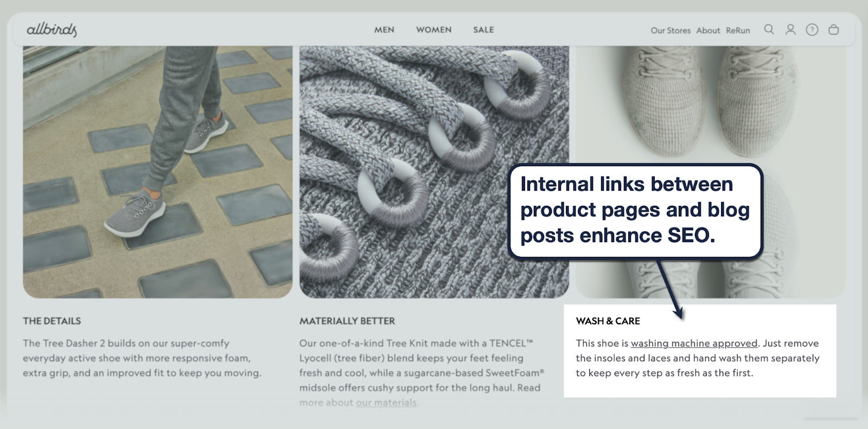Click the walking person shoe photo

[157, 172]
